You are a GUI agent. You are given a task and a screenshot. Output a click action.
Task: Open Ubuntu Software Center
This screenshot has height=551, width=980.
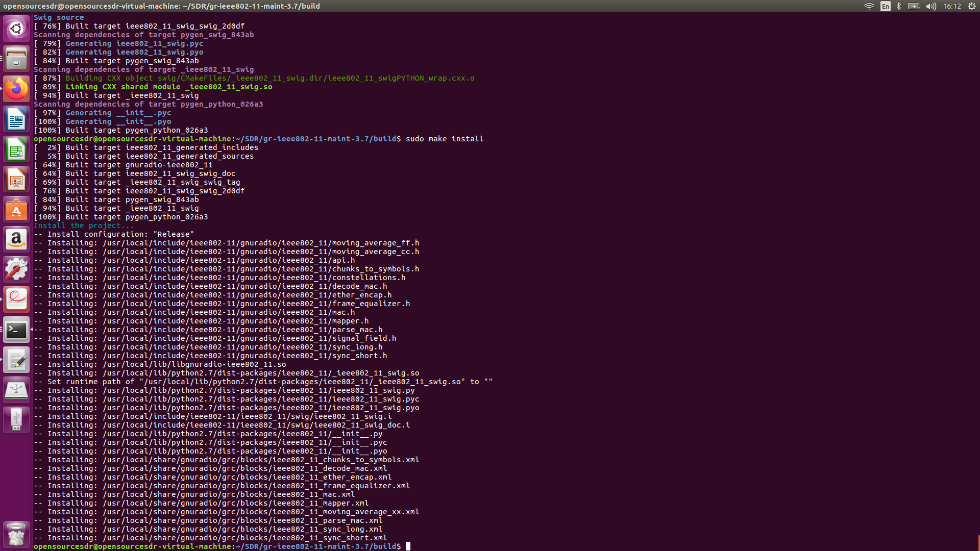pos(16,209)
